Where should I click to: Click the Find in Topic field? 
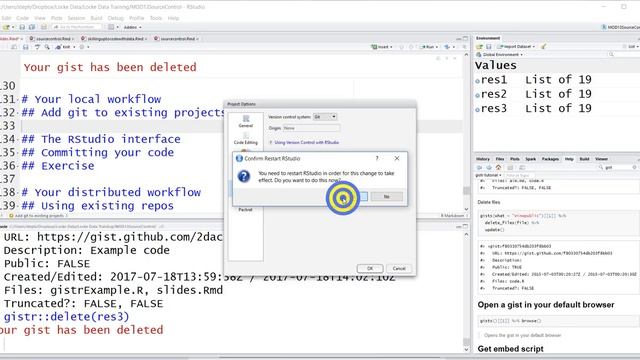coord(519,175)
